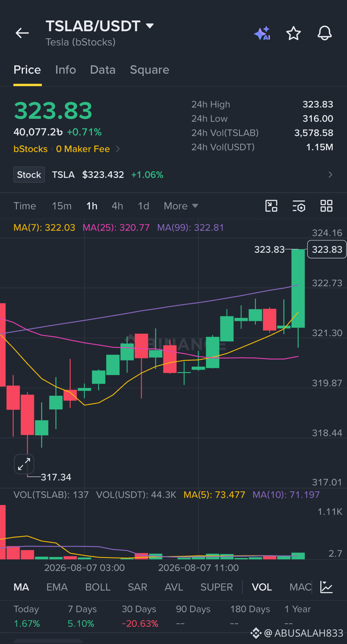347x644 pixels.
Task: Tap the VOL(TSLAB): 137 label
Action: (x=51, y=495)
